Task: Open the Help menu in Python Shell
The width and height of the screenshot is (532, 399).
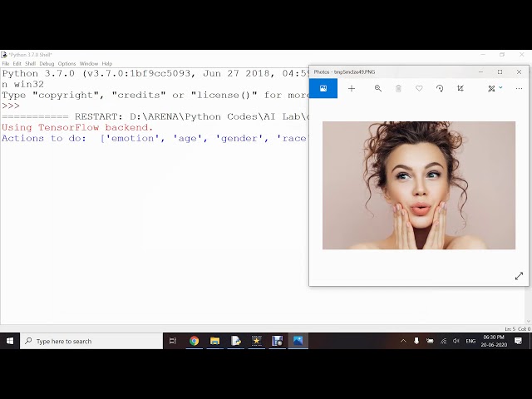Action: [x=107, y=63]
